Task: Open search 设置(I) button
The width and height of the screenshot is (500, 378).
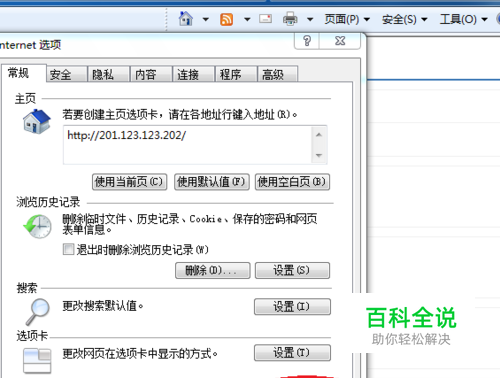Action: pyautogui.click(x=292, y=306)
